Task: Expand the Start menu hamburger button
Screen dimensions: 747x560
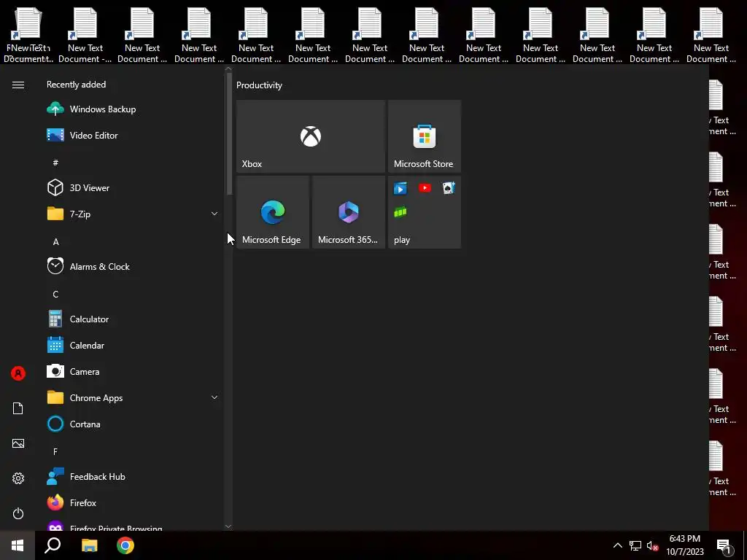Action: tap(18, 85)
